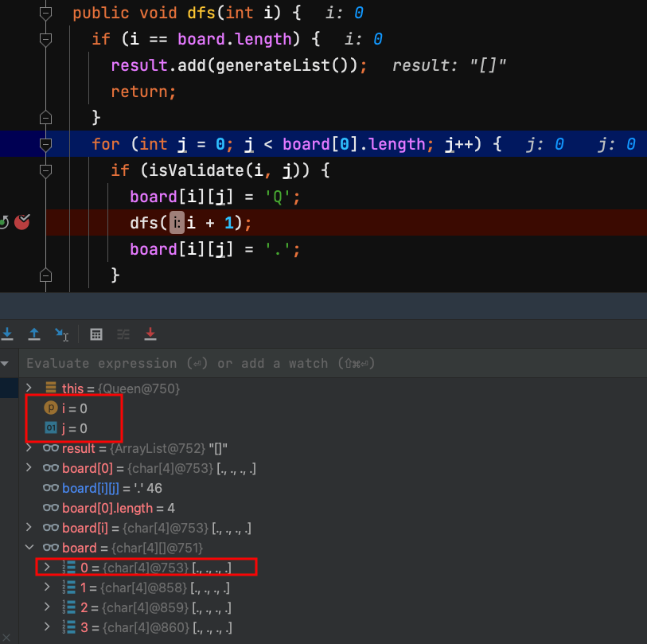Toggle fold marker on the for loop line
647x644 pixels.
point(45,144)
